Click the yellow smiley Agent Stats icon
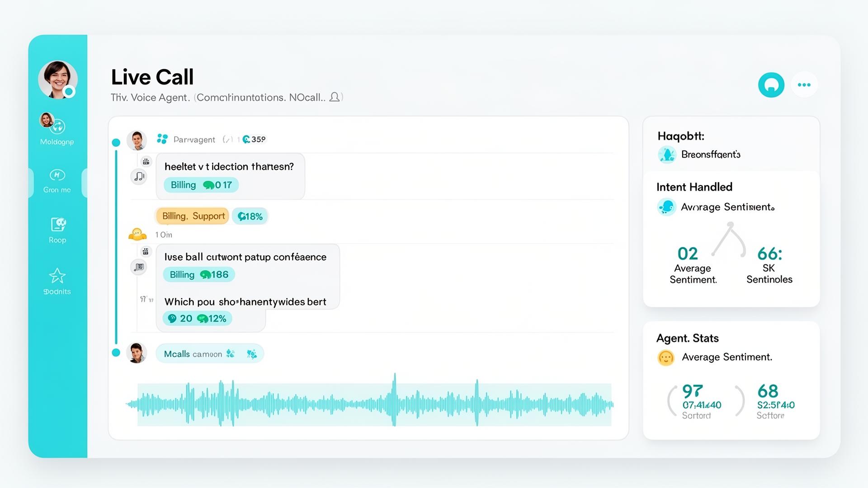The width and height of the screenshot is (868, 488). 665,358
